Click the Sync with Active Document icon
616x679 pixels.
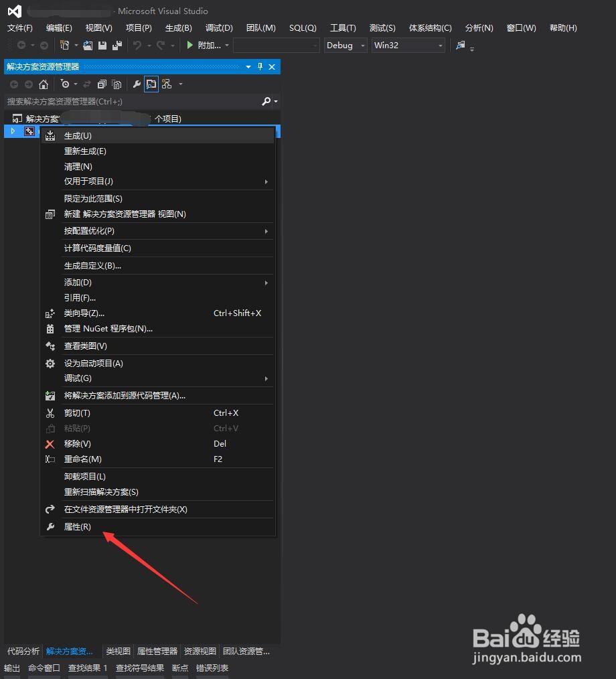(87, 84)
